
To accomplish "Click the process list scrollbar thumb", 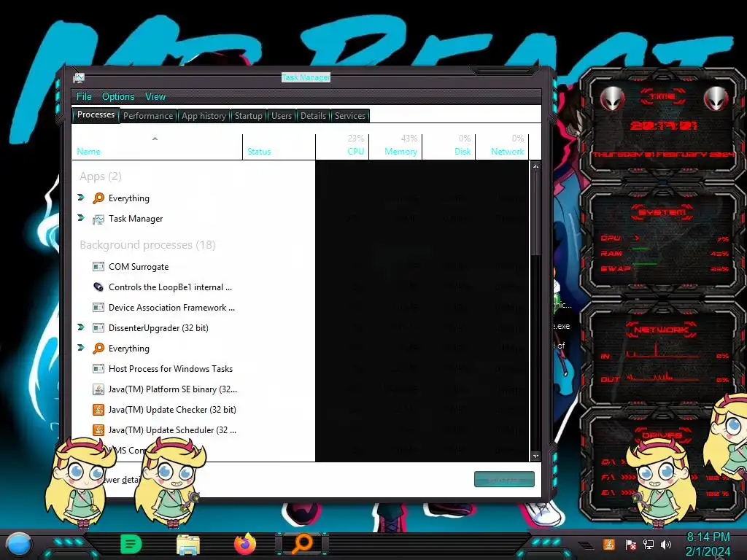I will 536,214.
